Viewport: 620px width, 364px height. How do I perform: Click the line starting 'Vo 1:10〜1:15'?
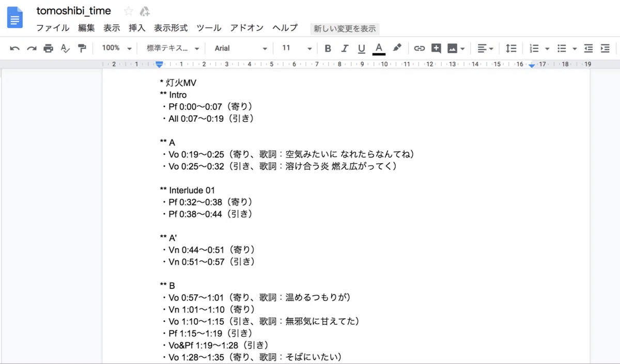261,321
